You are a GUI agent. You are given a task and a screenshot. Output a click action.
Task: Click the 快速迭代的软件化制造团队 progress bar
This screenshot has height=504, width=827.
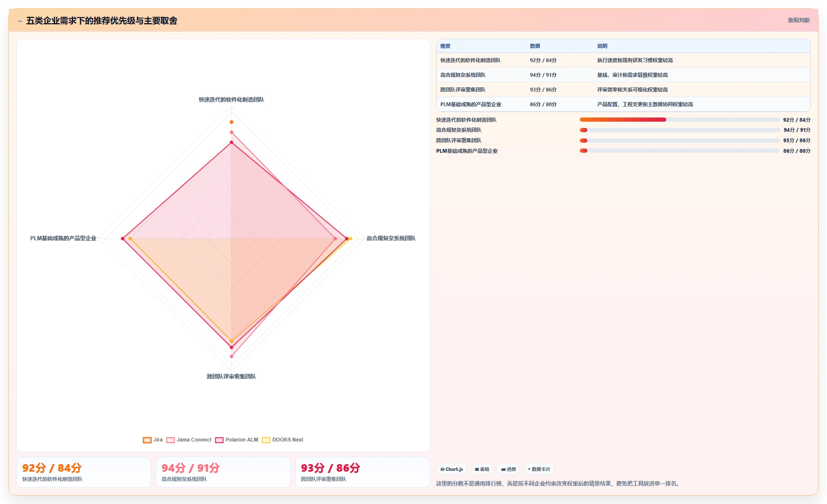point(679,120)
